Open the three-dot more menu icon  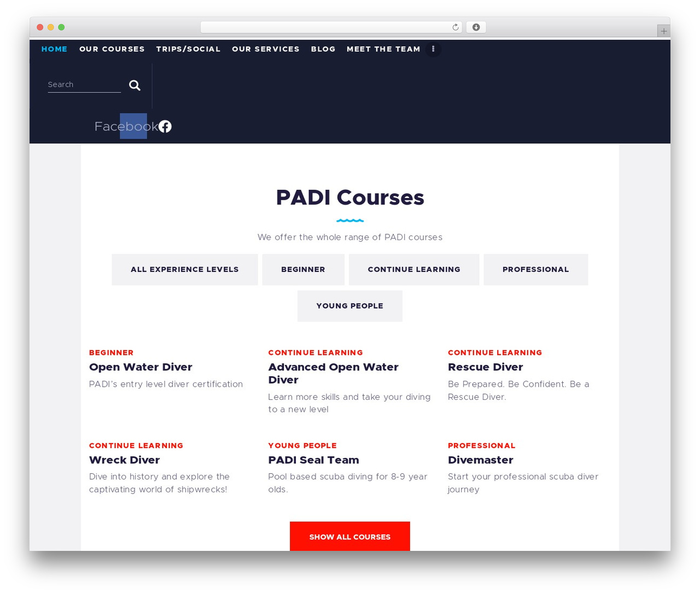tap(433, 49)
